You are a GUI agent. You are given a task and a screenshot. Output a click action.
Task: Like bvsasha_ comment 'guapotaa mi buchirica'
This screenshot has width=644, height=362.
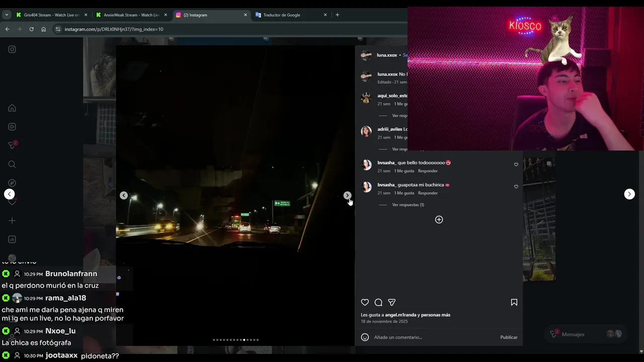coord(516,187)
